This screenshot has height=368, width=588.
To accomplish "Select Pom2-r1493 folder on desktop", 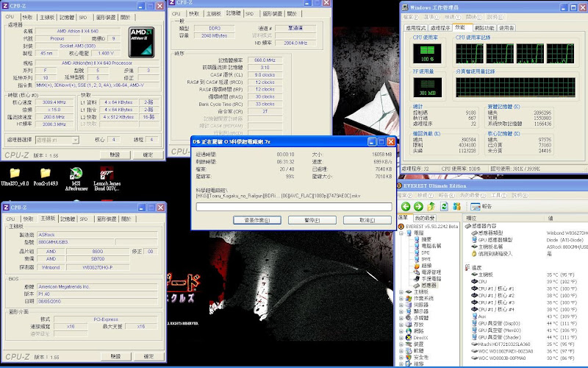I will point(46,177).
